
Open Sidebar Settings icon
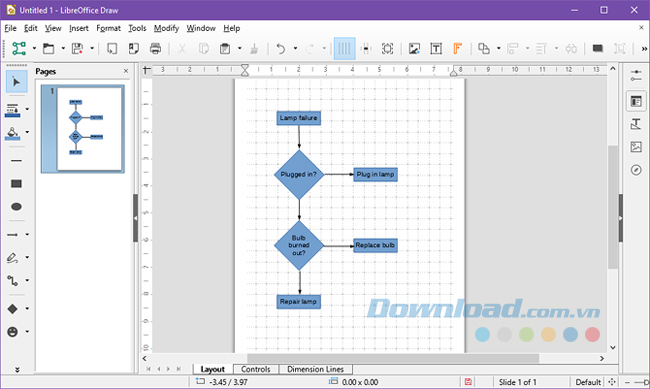click(636, 76)
